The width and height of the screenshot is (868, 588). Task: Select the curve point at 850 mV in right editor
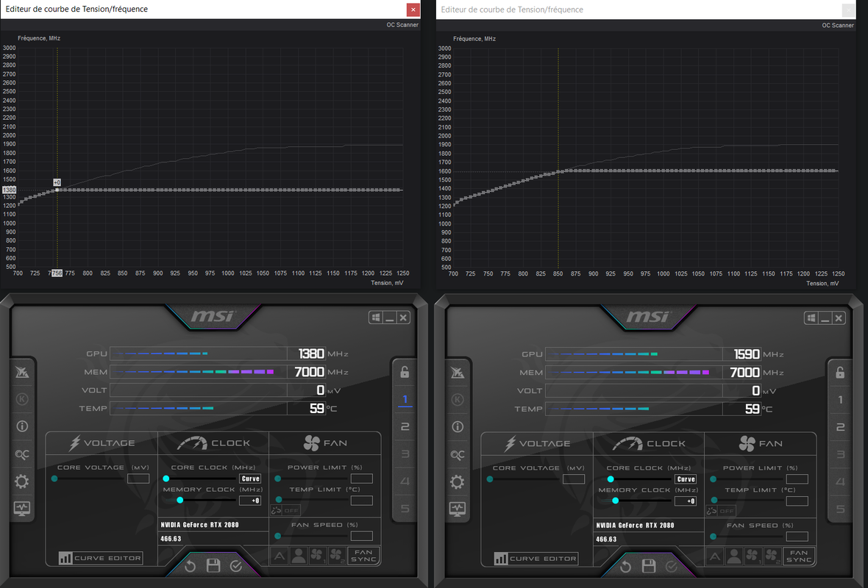pos(558,171)
